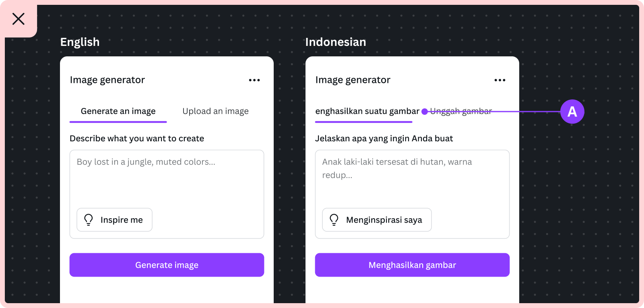The width and height of the screenshot is (644, 308).
Task: Close the overlay with the X icon
Action: pyautogui.click(x=19, y=19)
